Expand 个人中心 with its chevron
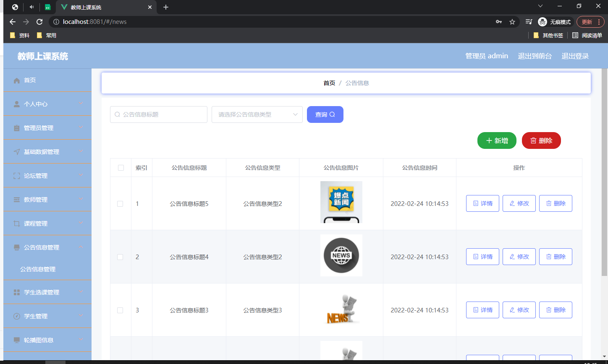 pos(81,103)
